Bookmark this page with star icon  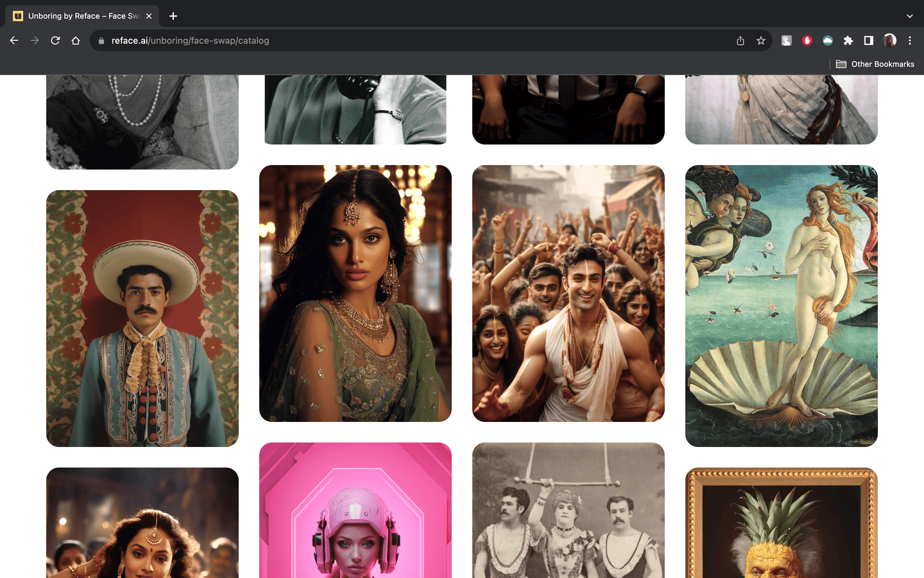point(761,40)
